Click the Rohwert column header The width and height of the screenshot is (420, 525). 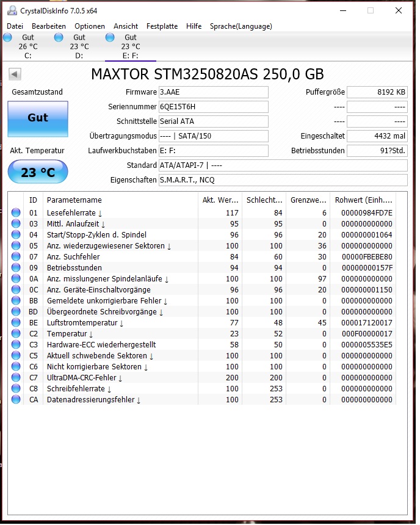tap(363, 200)
